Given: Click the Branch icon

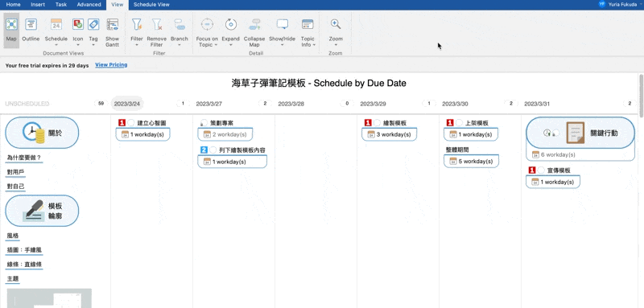Looking at the screenshot, I should pos(179,25).
